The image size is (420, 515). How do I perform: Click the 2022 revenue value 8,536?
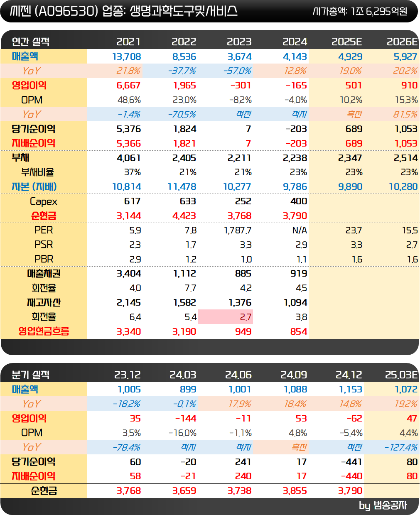[184, 56]
